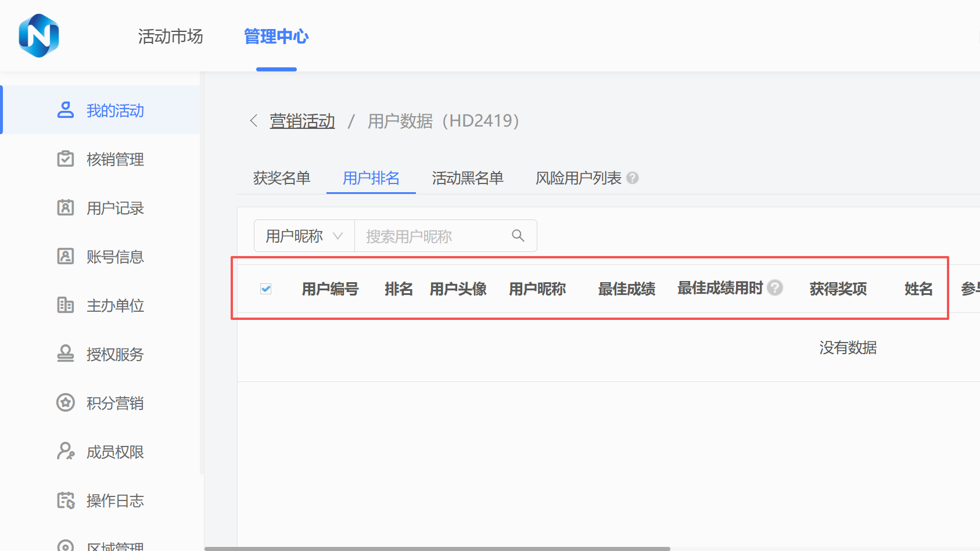Switch to the 获奖名单 tab
This screenshot has width=980, height=551.
[282, 178]
